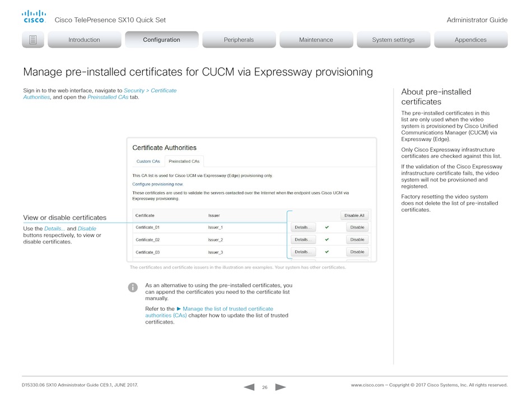Viewport: 532px width, 398px height.
Task: Go to System settings tab
Action: point(393,40)
